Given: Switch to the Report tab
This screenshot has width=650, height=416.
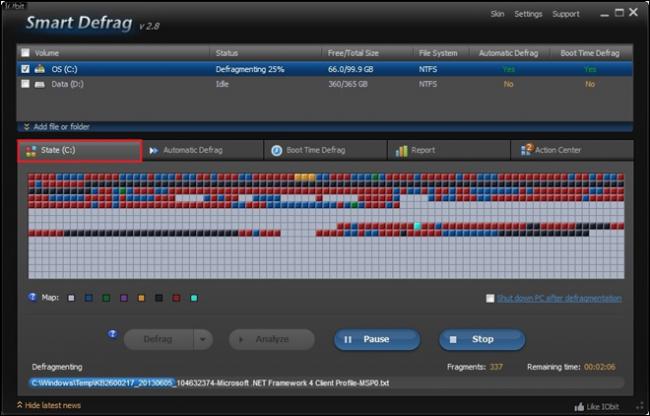Looking at the screenshot, I should (449, 150).
